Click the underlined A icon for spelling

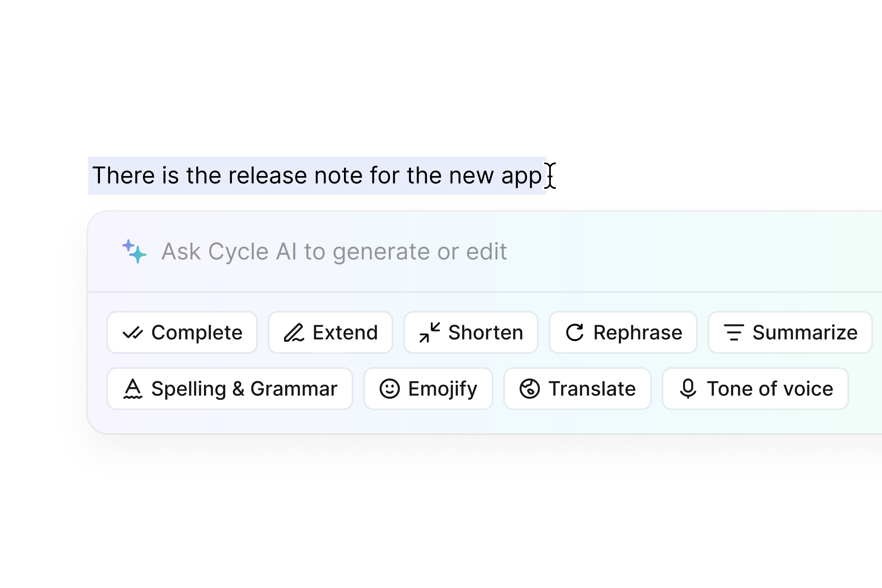pyautogui.click(x=133, y=388)
